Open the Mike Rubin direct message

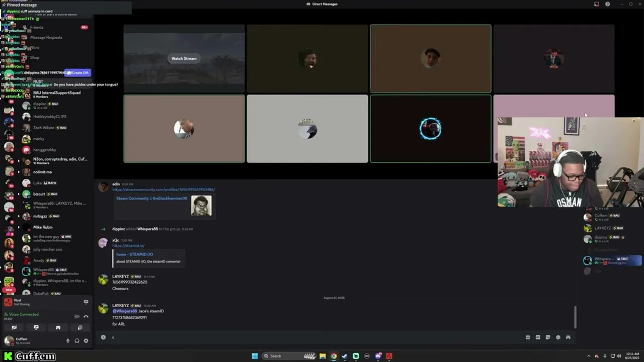tap(56, 227)
